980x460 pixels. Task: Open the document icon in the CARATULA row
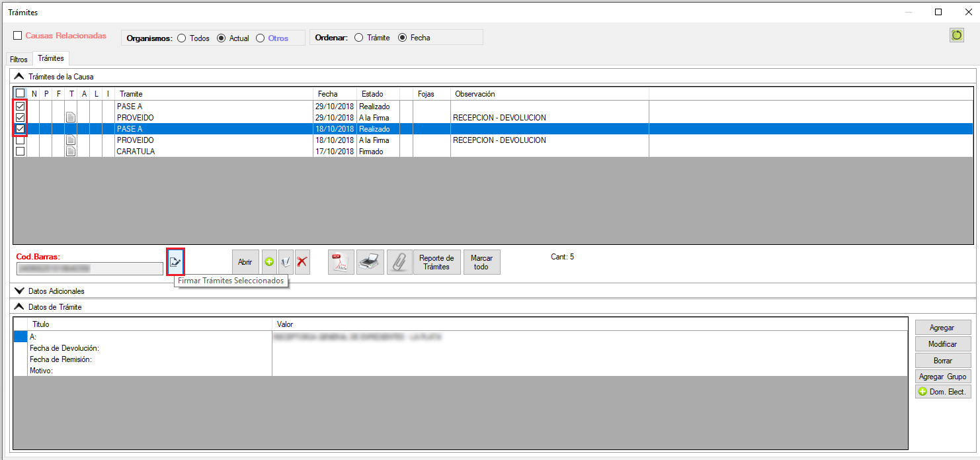[71, 152]
